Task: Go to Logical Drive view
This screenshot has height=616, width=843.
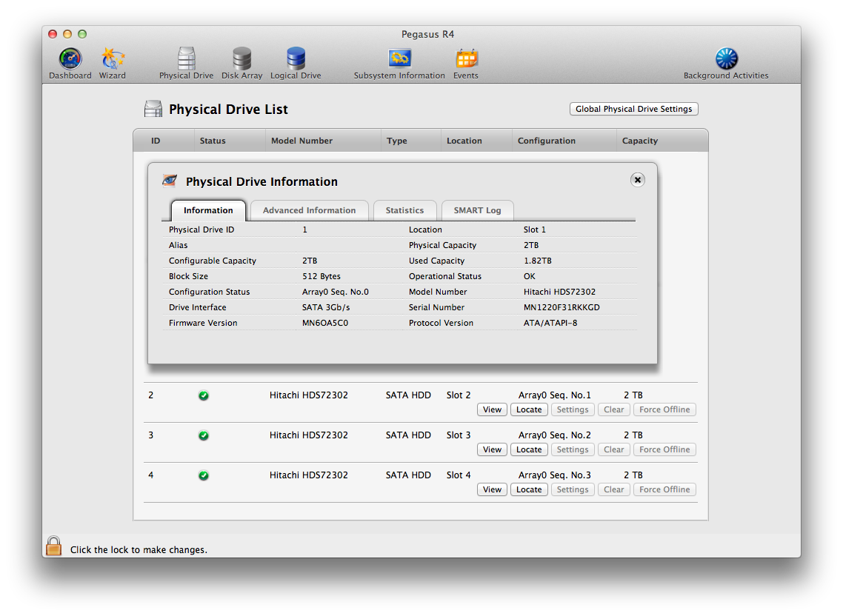Action: tap(296, 62)
